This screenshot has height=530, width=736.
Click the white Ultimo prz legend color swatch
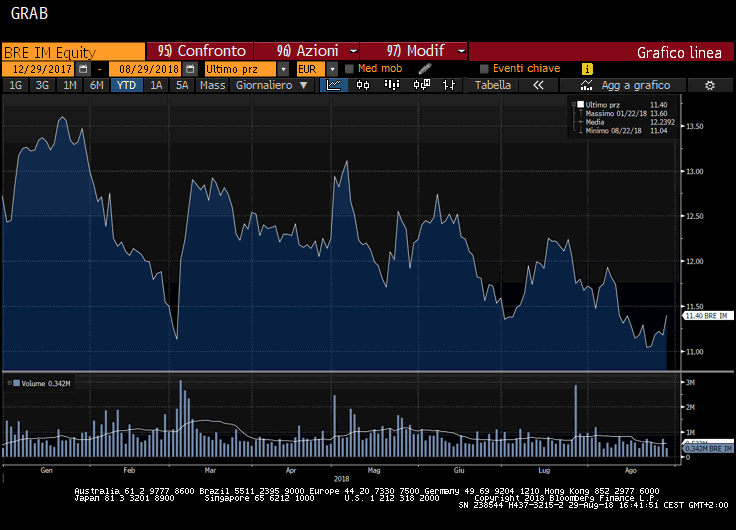tap(581, 104)
